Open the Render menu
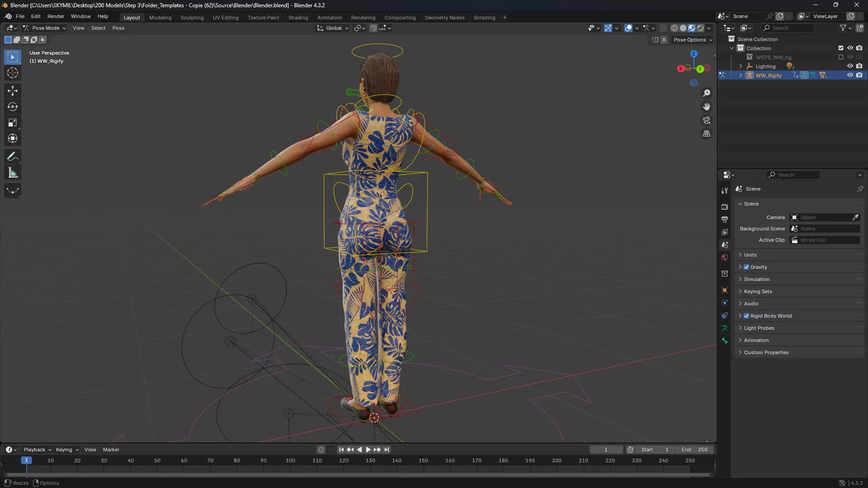The width and height of the screenshot is (868, 488). pyautogui.click(x=56, y=16)
